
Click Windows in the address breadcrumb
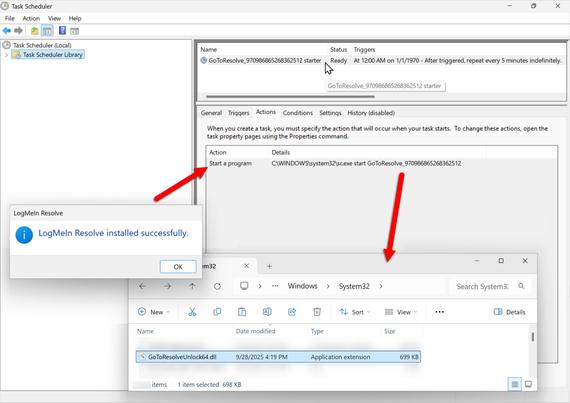[x=302, y=286]
